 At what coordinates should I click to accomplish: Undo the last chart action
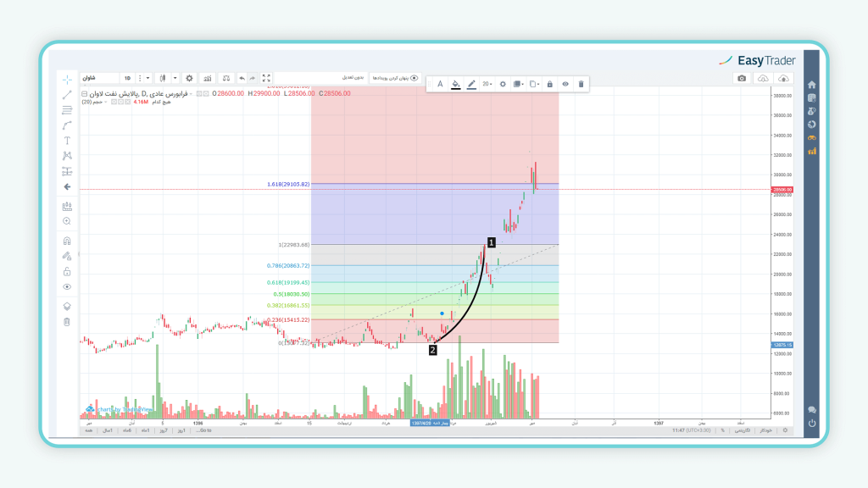tap(242, 78)
